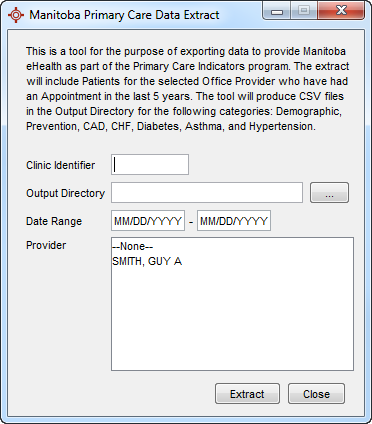Click the greyed-out maximize window button
Image resolution: width=372 pixels, height=424 pixels.
click(x=304, y=11)
